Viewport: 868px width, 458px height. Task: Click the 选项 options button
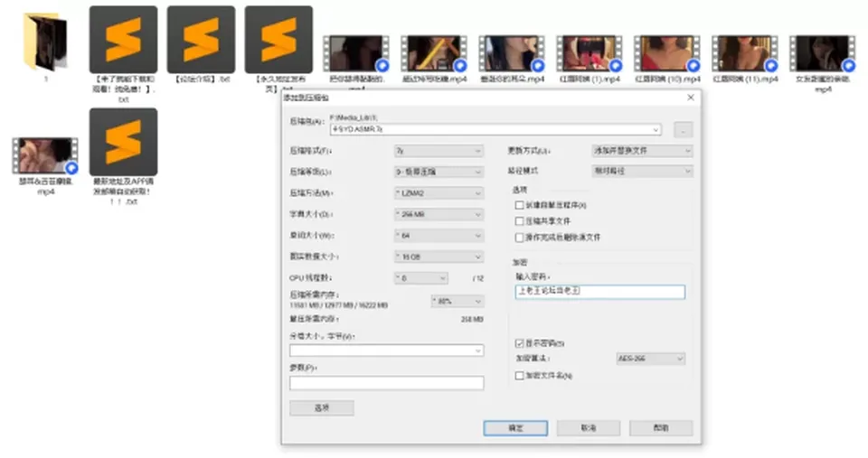pos(322,408)
